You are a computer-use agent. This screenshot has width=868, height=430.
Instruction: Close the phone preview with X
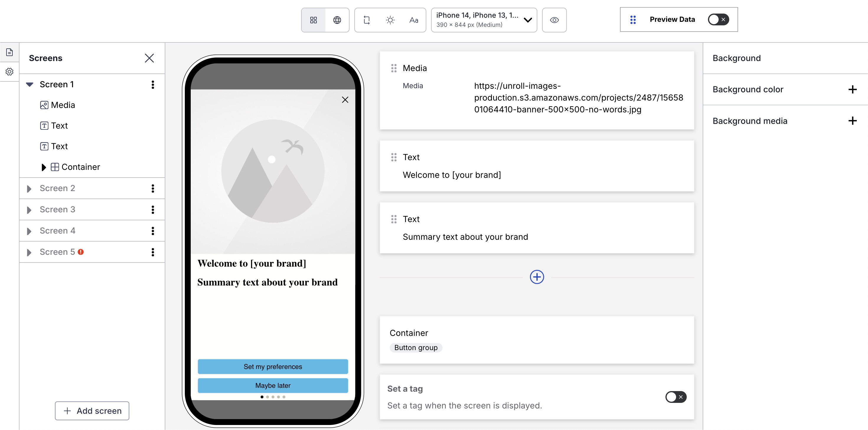click(345, 100)
